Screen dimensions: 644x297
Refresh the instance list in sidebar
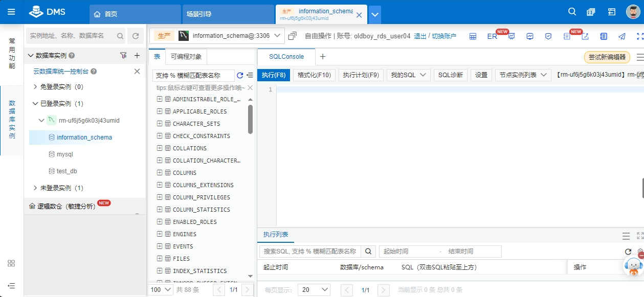(136, 36)
